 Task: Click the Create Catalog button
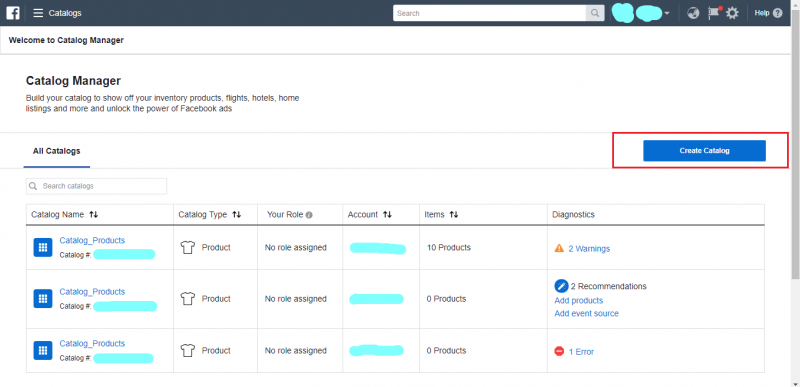[x=704, y=150]
